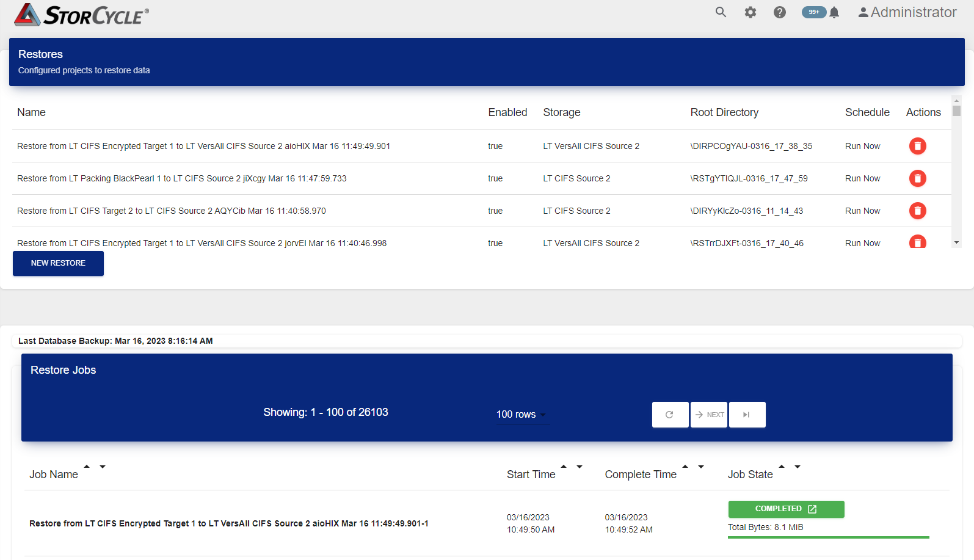
Task: Click Last Database Backup timestamp text
Action: point(115,341)
